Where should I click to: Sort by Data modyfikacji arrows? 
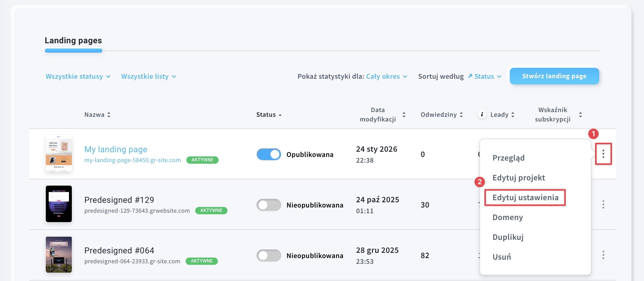click(x=404, y=115)
